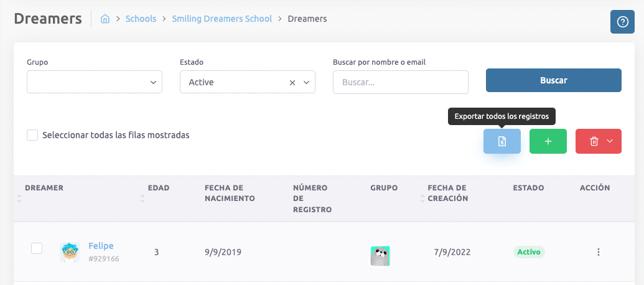Open Felipe's profile link
This screenshot has width=644, height=285.
click(x=101, y=246)
